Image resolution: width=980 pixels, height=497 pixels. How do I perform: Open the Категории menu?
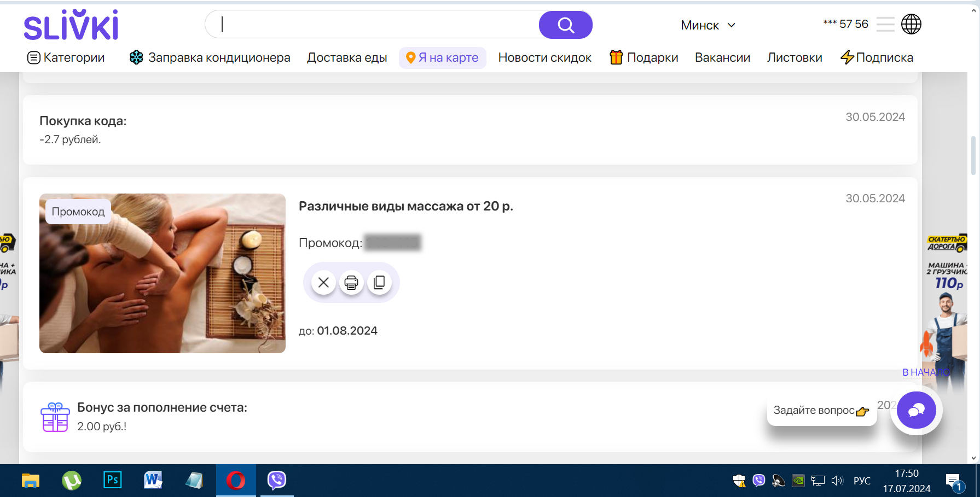(66, 57)
